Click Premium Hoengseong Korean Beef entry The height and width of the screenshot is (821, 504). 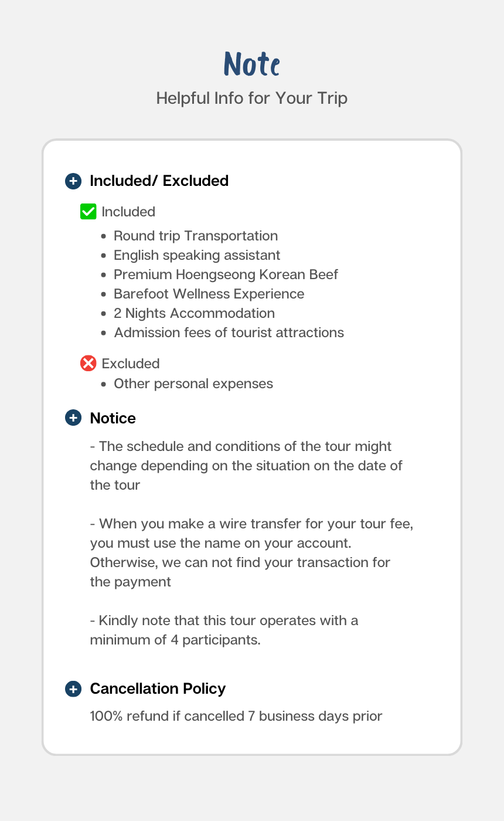click(x=226, y=274)
